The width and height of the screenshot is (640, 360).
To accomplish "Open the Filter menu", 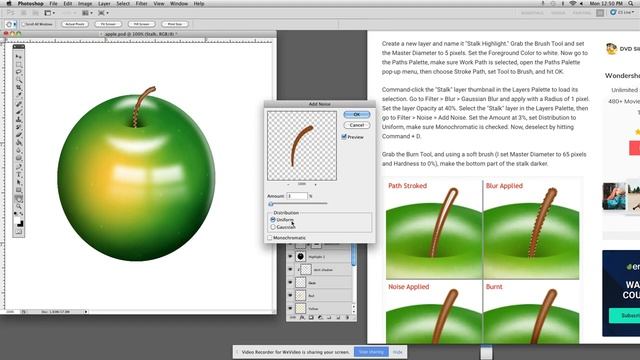I will [142, 4].
